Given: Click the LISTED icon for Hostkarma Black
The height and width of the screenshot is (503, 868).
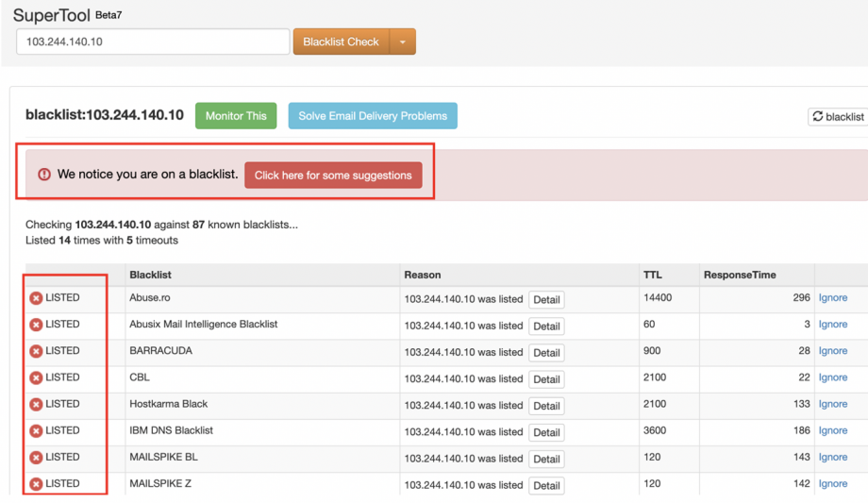Looking at the screenshot, I should pyautogui.click(x=36, y=404).
